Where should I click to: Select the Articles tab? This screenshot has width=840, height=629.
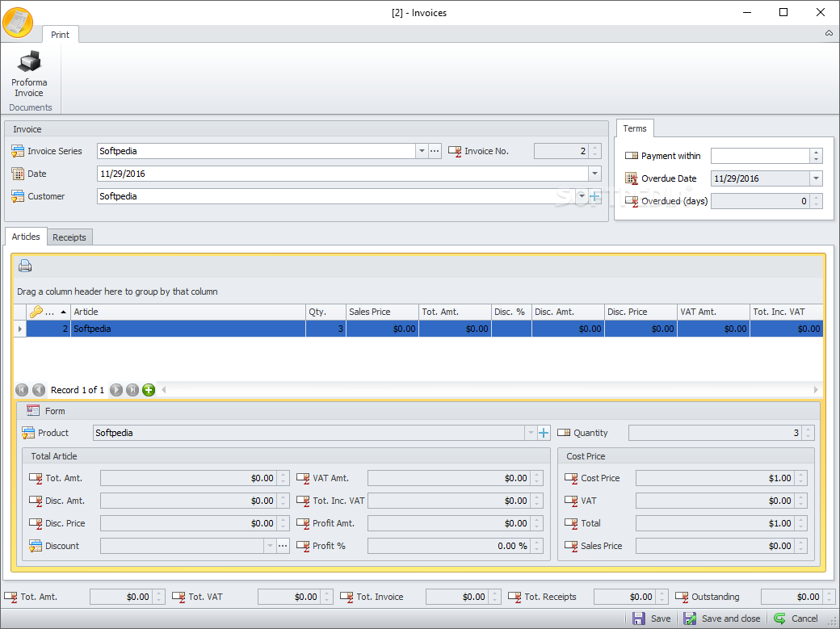point(26,237)
